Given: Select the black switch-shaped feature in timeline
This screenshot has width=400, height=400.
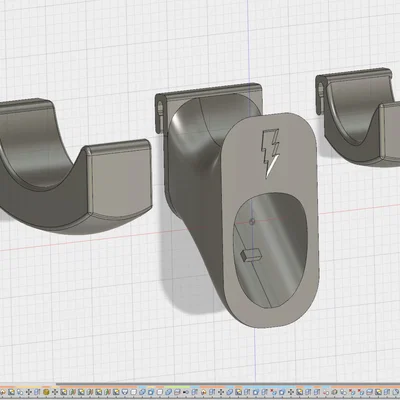Looking at the screenshot, I should pyautogui.click(x=186, y=392).
